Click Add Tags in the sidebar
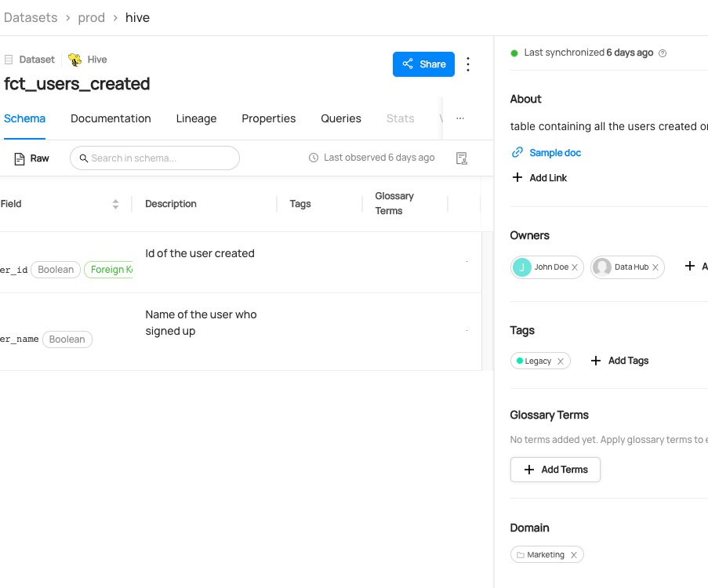Image resolution: width=708 pixels, height=588 pixels. pos(619,361)
